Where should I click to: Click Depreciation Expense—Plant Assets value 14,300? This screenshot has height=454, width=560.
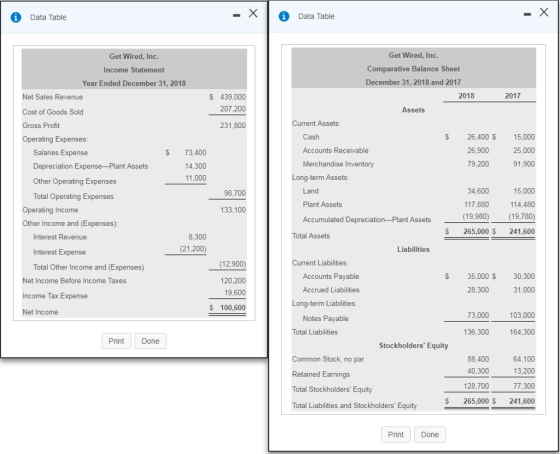coord(195,166)
